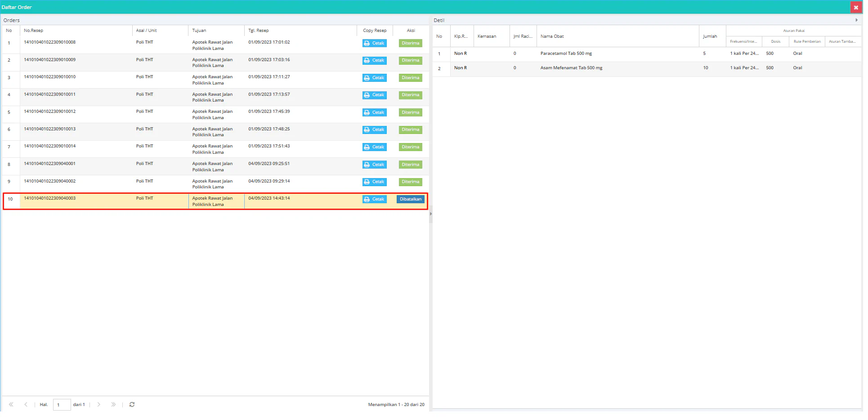Go to previous page of orders
The width and height of the screenshot is (868, 420).
[x=26, y=404]
